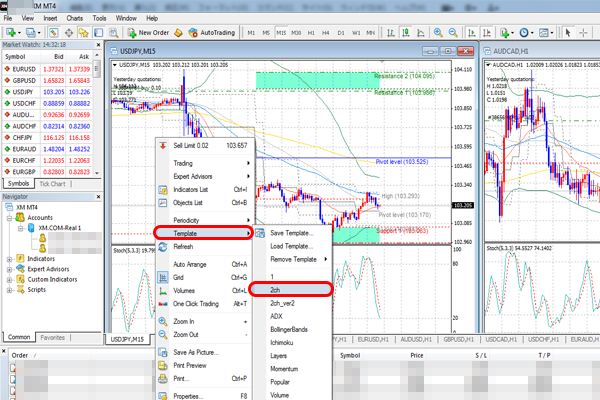Select the EURUSD symbol row
The height and width of the screenshot is (400, 600).
47,69
